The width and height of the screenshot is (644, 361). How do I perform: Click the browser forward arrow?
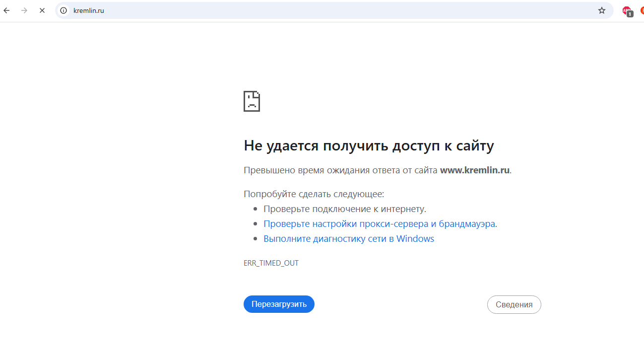click(24, 10)
